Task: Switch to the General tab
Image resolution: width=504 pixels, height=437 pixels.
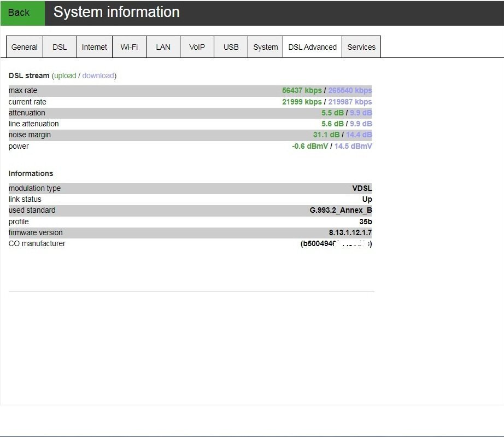Action: coord(25,47)
